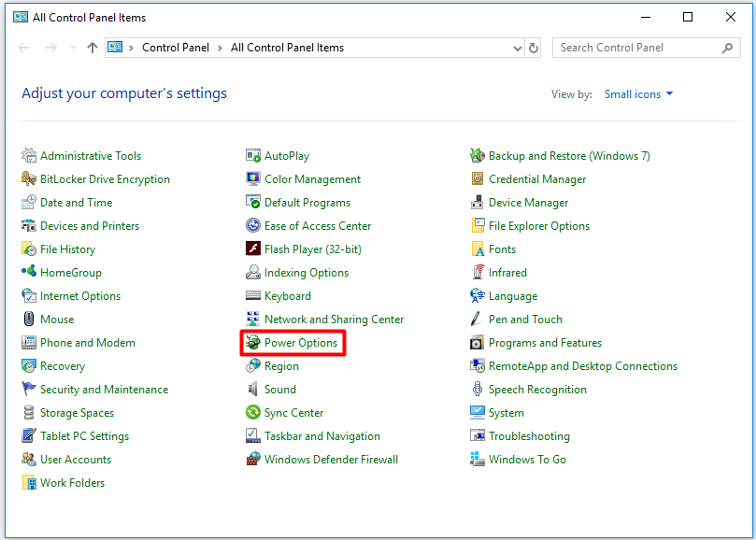Select the HomeGroup icon
This screenshot has height=540, width=756.
tap(29, 273)
